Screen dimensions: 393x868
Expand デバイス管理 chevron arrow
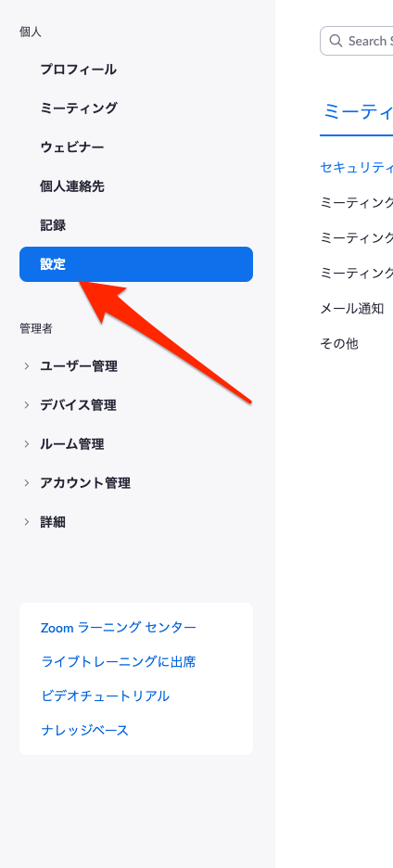point(26,404)
